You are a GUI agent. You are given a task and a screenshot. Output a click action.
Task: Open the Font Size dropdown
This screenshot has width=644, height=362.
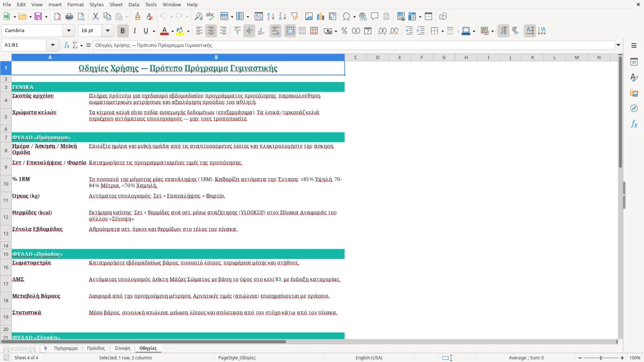click(x=107, y=31)
